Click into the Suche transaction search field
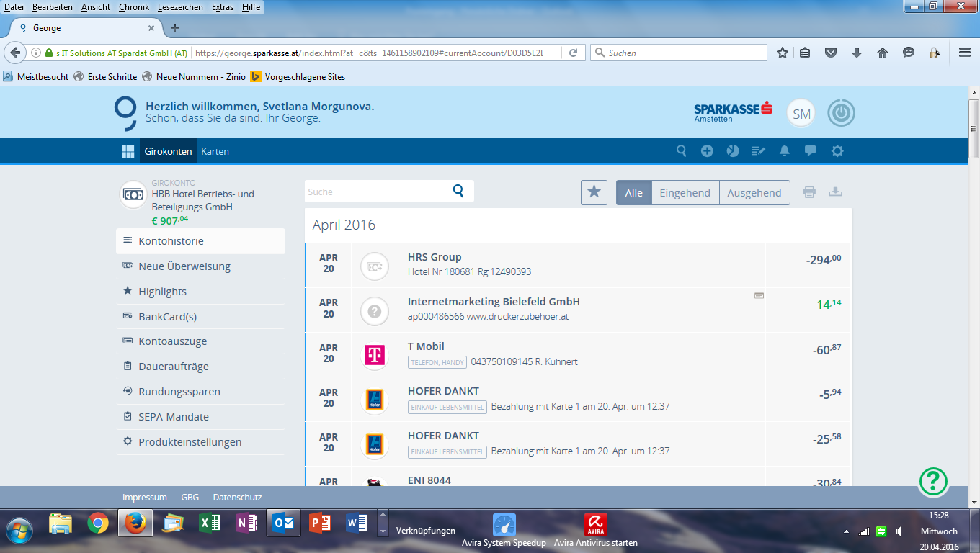 point(389,192)
